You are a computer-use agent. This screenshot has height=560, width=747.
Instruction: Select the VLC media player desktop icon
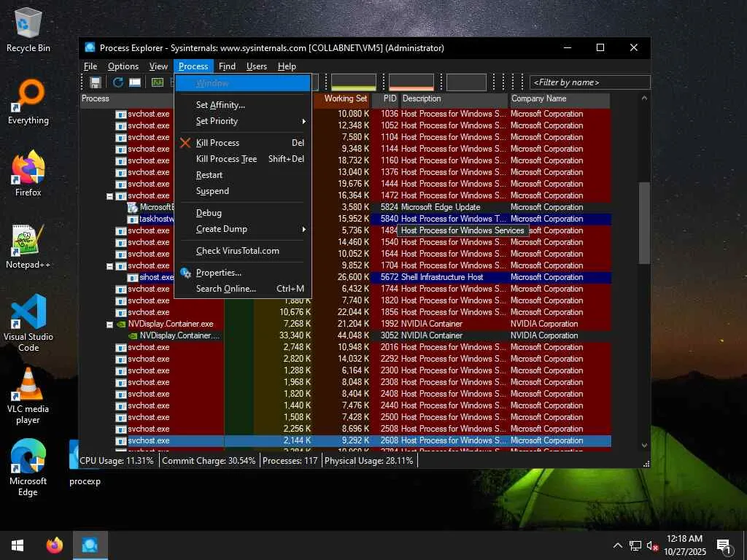click(28, 396)
